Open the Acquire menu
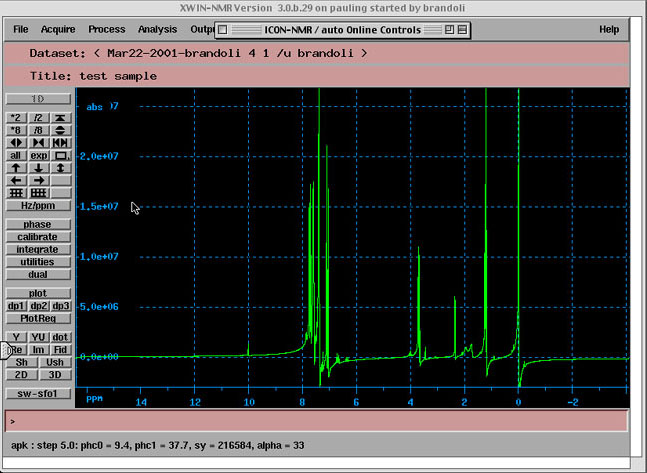Viewport: 647px width, 473px height. click(58, 30)
